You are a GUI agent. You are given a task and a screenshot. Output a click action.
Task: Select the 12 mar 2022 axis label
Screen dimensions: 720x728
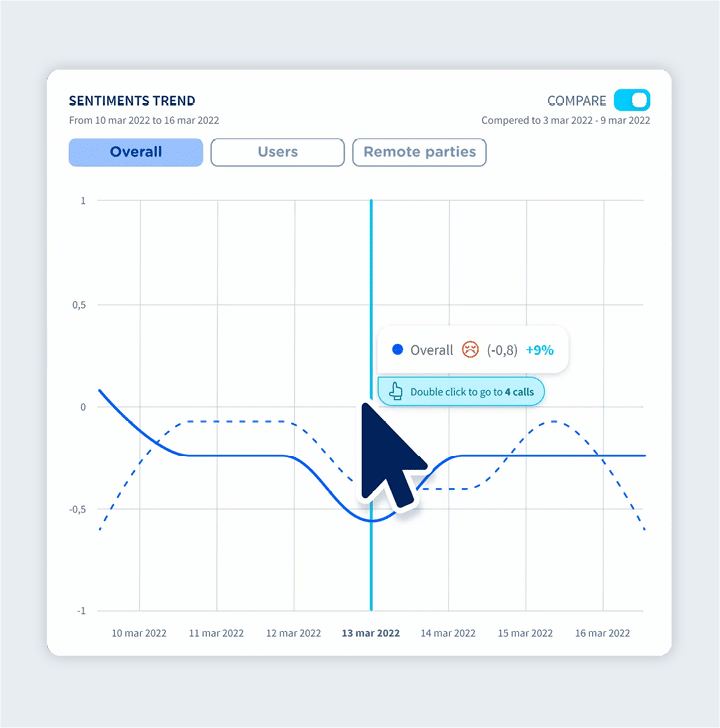pyautogui.click(x=293, y=633)
